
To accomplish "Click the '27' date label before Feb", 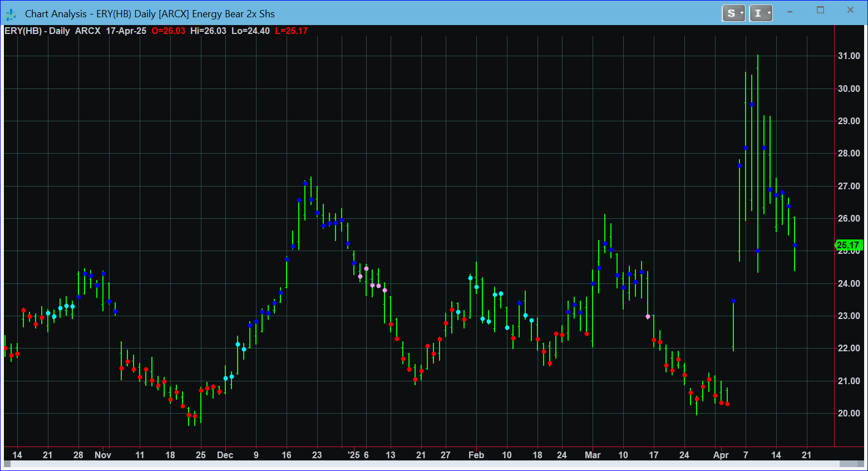I will (x=446, y=455).
